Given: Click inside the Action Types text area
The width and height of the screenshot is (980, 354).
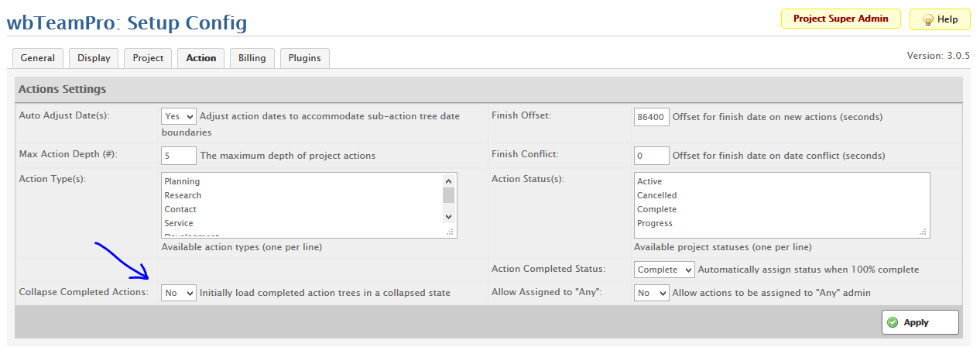Looking at the screenshot, I should pos(302,204).
